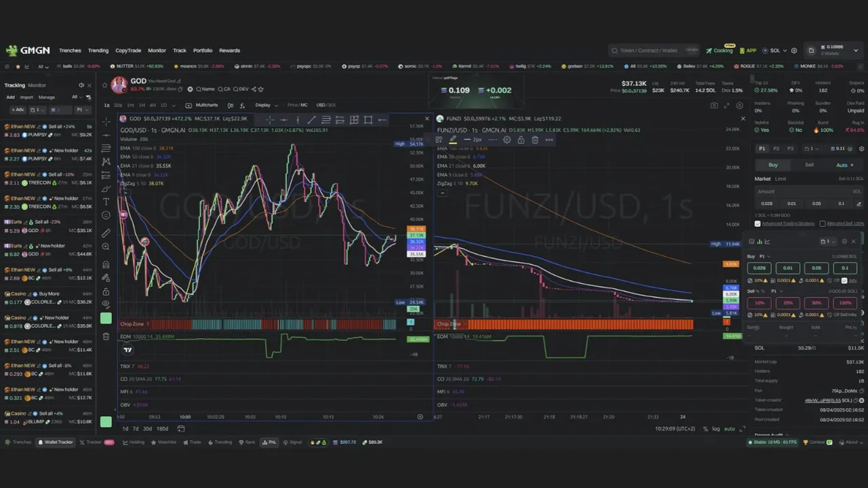Click the 50% quick sell button
Viewport: 868px width, 488px height.
click(x=816, y=303)
